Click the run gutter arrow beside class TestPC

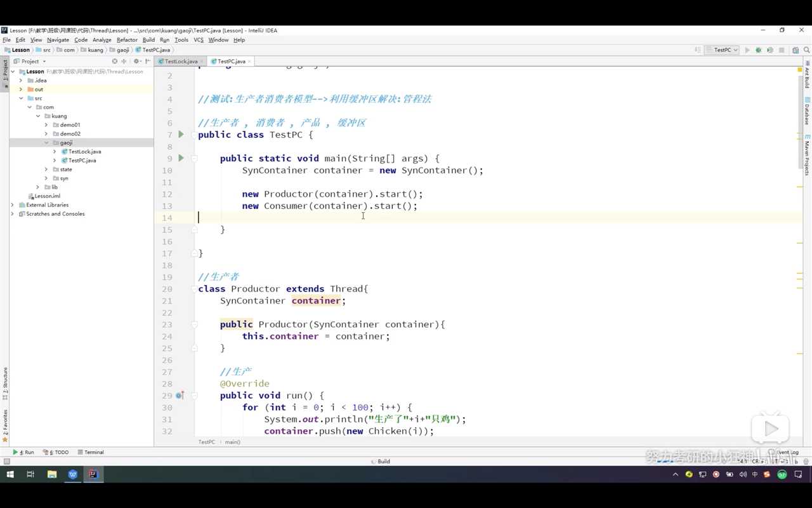point(181,135)
